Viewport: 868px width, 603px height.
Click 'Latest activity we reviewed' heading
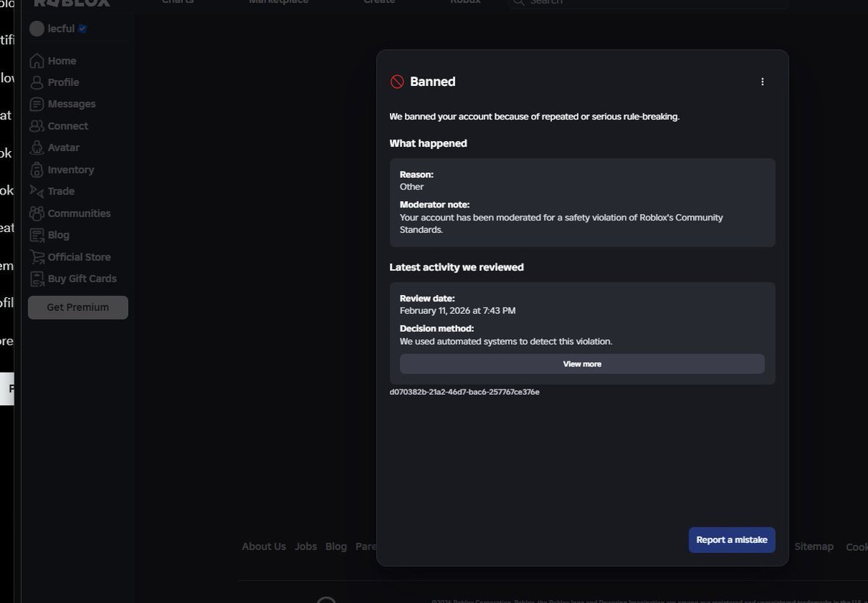(456, 267)
